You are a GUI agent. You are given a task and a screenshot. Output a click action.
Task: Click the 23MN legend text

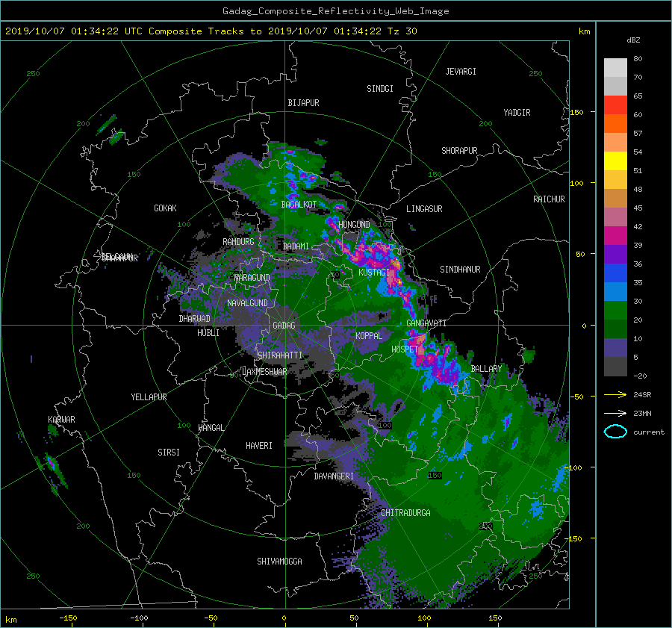click(642, 413)
